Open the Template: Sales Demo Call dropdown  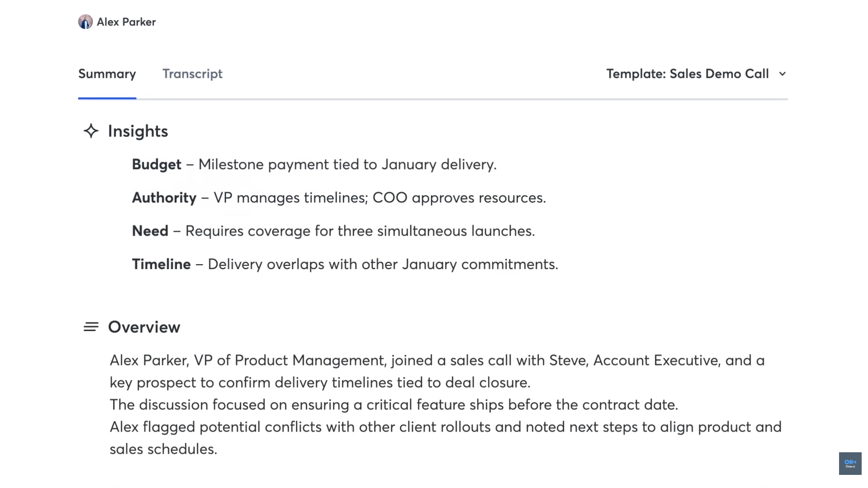687,74
